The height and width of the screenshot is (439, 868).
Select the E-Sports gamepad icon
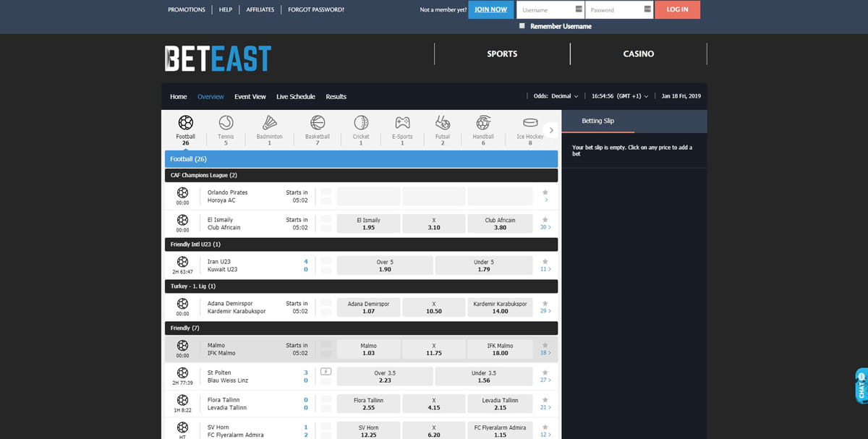402,122
